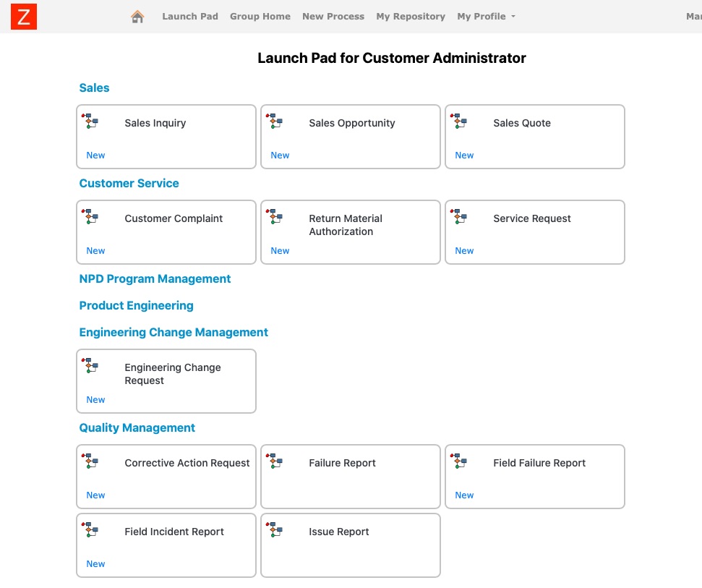Go to home via house icon

coord(137,17)
